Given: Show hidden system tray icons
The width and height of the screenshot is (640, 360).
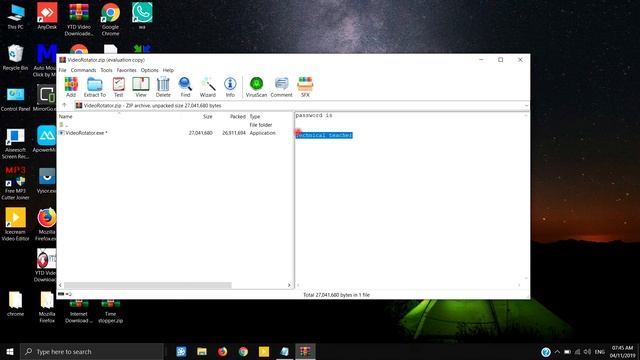Looking at the screenshot, I should [x=557, y=351].
